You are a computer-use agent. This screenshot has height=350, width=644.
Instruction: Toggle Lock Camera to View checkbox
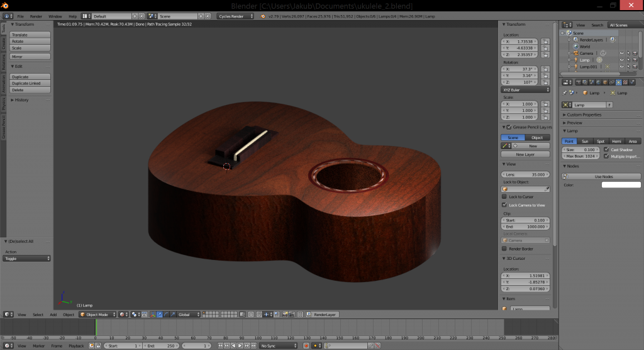(x=504, y=205)
